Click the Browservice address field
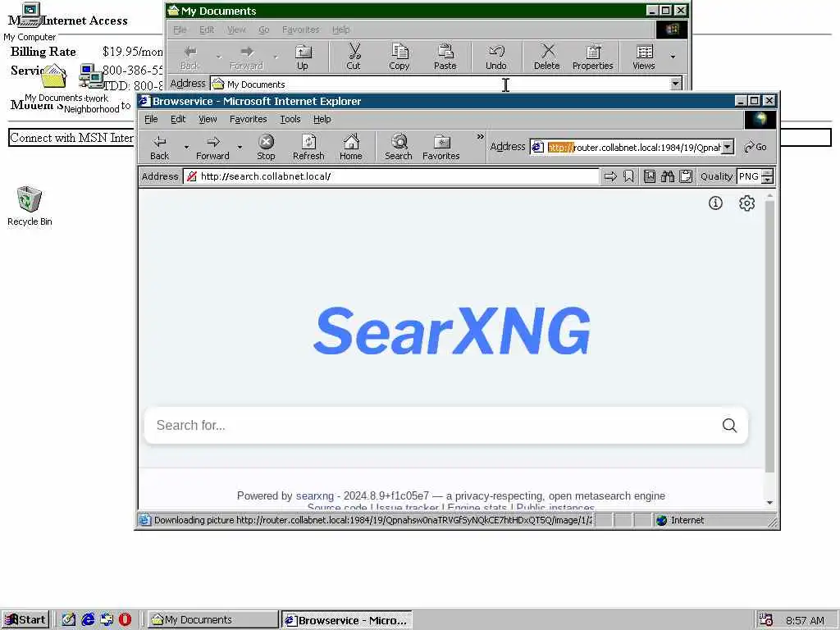The height and width of the screenshot is (630, 840). (x=391, y=176)
